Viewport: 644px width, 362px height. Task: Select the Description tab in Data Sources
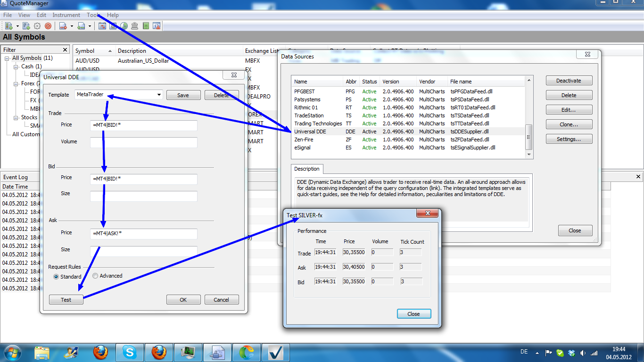point(307,169)
